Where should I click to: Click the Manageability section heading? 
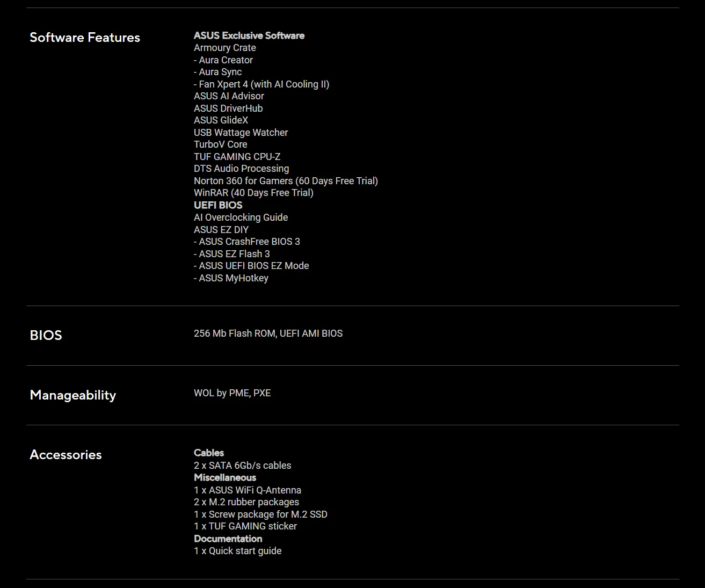pyautogui.click(x=73, y=395)
